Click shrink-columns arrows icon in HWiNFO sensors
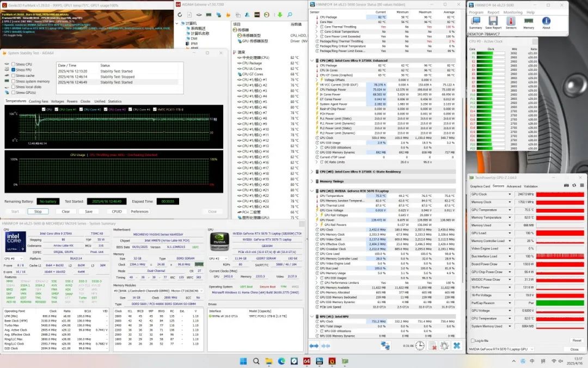This screenshot has height=368, width=588. point(326,346)
